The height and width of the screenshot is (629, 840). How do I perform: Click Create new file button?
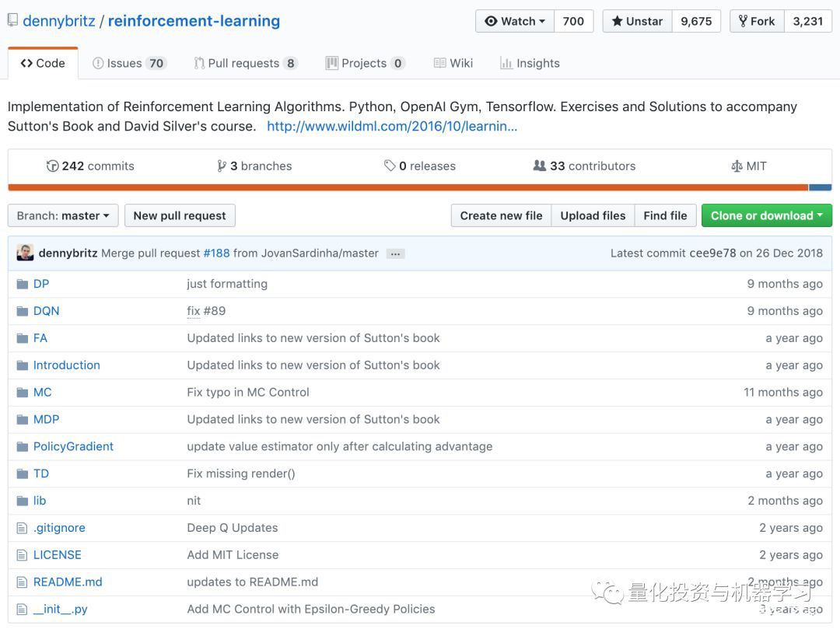tap(502, 215)
